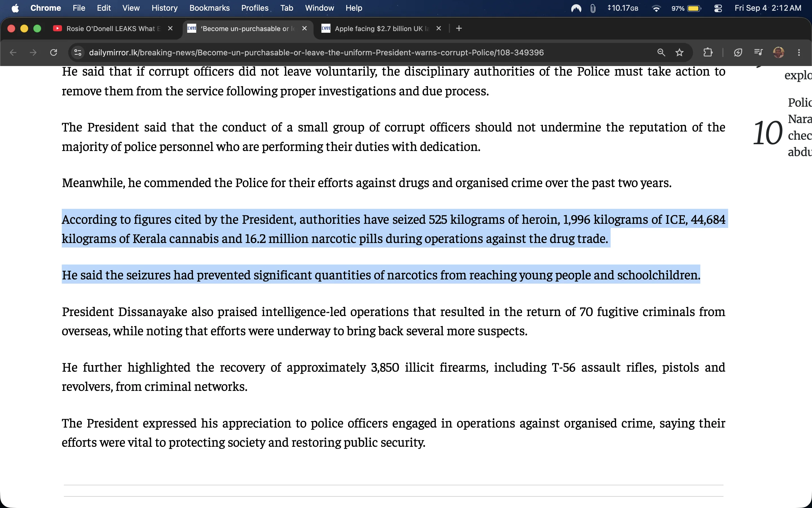Go back to the previous page
812x508 pixels.
click(13, 52)
